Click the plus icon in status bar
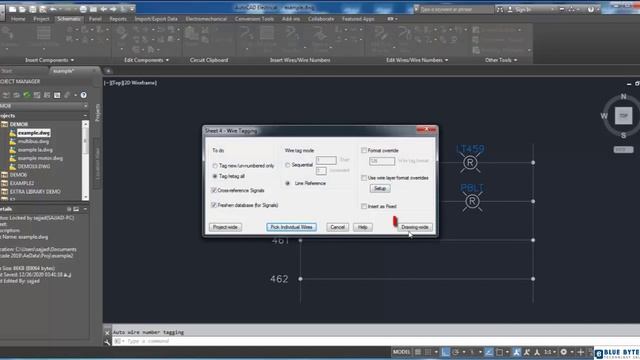Viewport: 640px width, 360px height. coord(580,352)
